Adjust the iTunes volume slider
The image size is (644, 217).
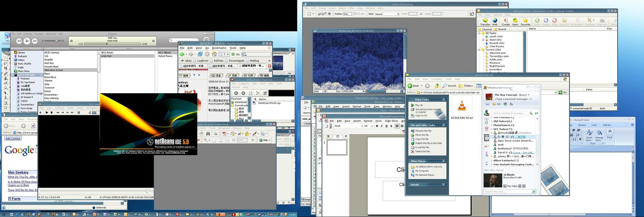[56, 41]
